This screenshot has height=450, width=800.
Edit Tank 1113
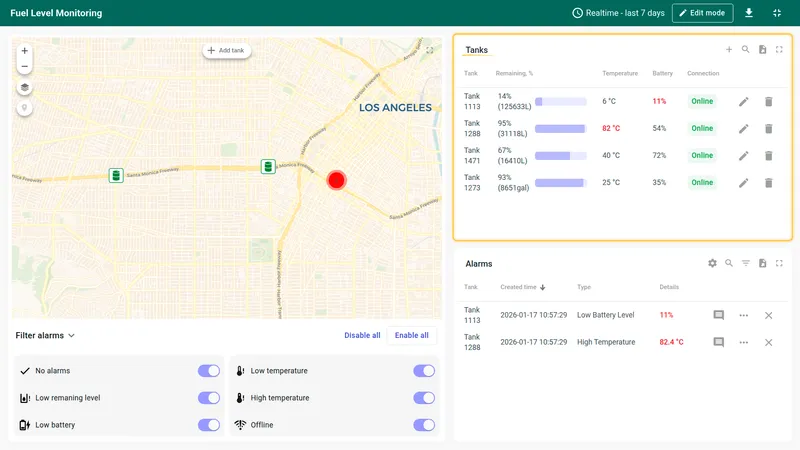[x=743, y=102]
